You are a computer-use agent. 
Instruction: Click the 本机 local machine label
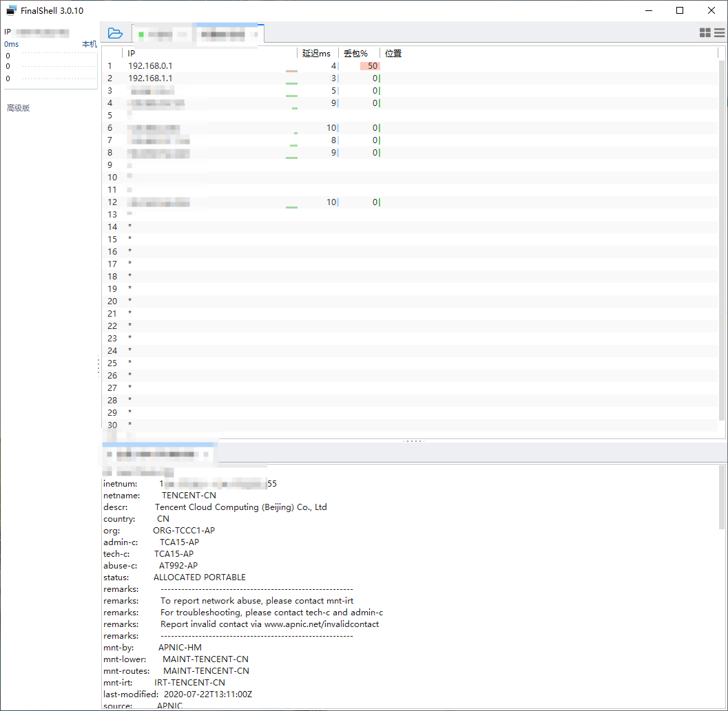90,44
